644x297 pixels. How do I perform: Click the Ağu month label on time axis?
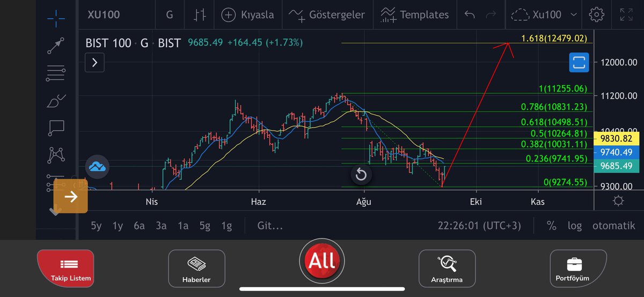(x=364, y=202)
